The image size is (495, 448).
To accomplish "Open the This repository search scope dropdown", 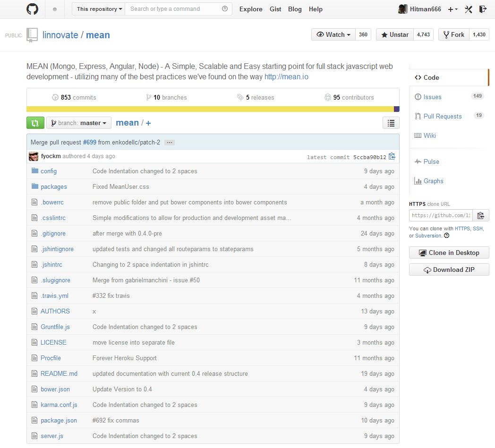I will [x=99, y=9].
